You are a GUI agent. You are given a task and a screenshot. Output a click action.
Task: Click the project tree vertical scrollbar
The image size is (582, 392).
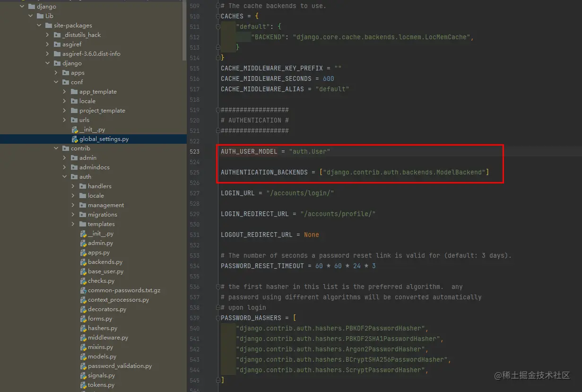coord(184,30)
